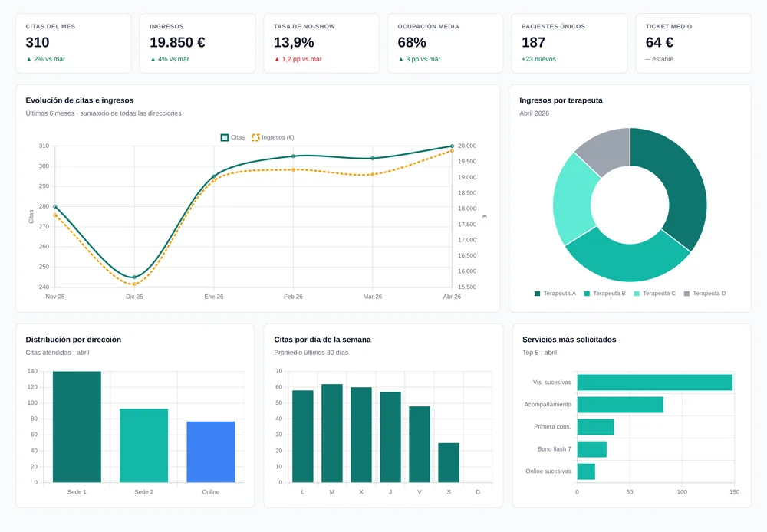The height and width of the screenshot is (532, 767).
Task: Click the Citas data point at Feb 26
Action: [294, 156]
